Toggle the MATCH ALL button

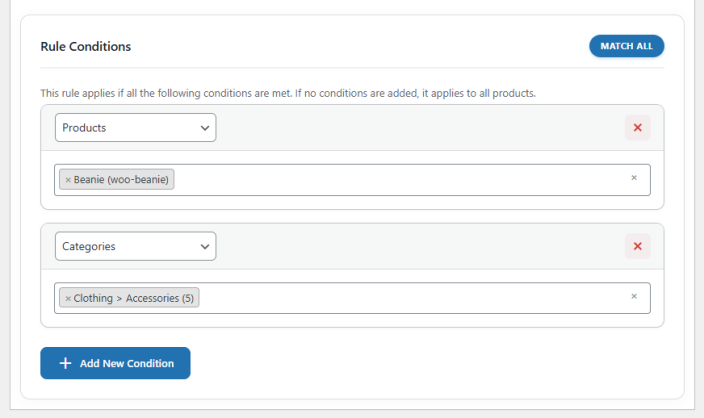click(x=626, y=46)
